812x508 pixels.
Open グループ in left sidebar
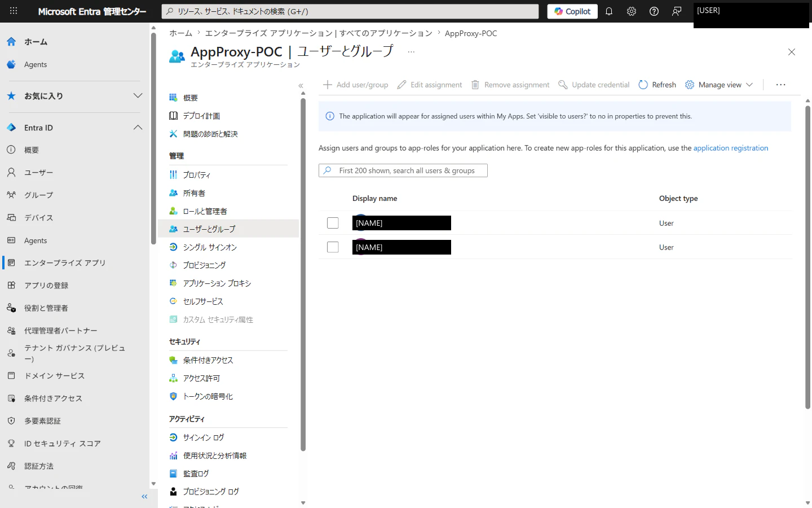(x=38, y=195)
